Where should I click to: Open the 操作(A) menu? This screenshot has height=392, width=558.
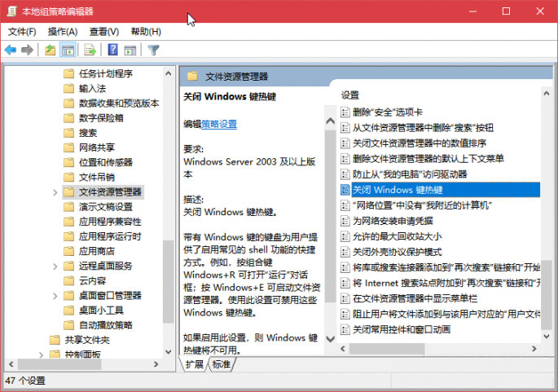point(63,32)
